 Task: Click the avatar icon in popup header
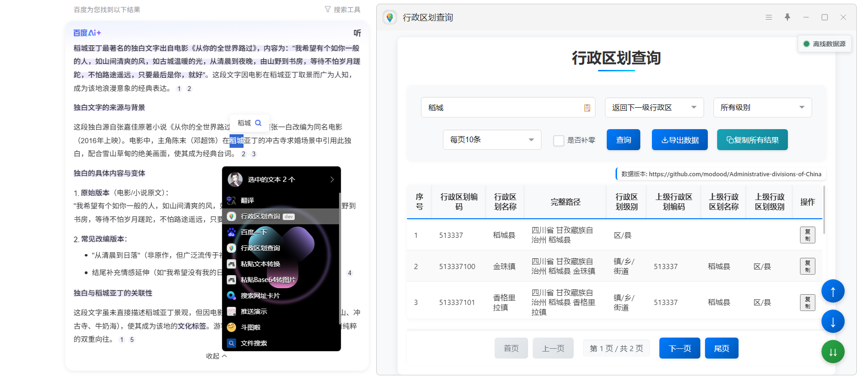click(235, 180)
